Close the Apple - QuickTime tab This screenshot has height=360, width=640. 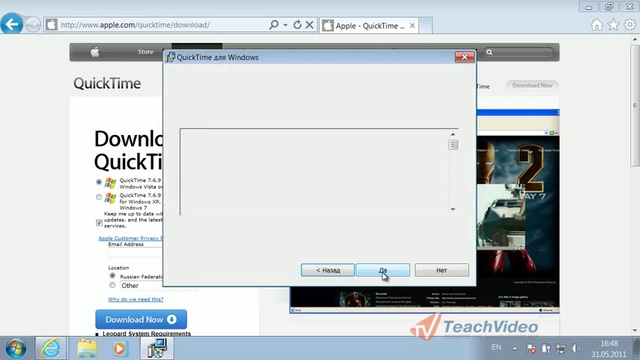pos(412,26)
